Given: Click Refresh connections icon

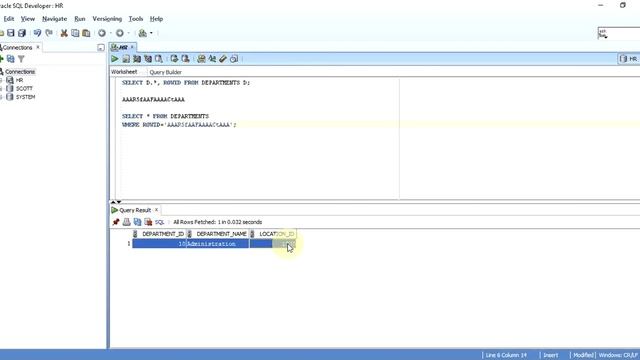Looking at the screenshot, I should pyautogui.click(x=11, y=59).
